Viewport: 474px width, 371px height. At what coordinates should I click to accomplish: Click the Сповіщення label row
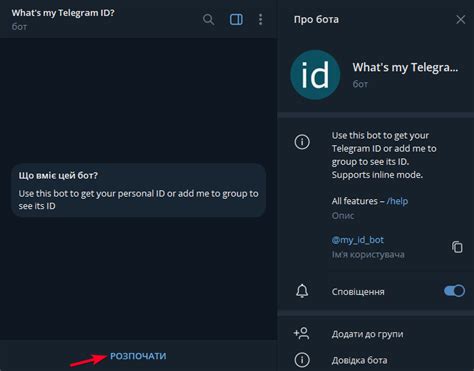coord(376,291)
